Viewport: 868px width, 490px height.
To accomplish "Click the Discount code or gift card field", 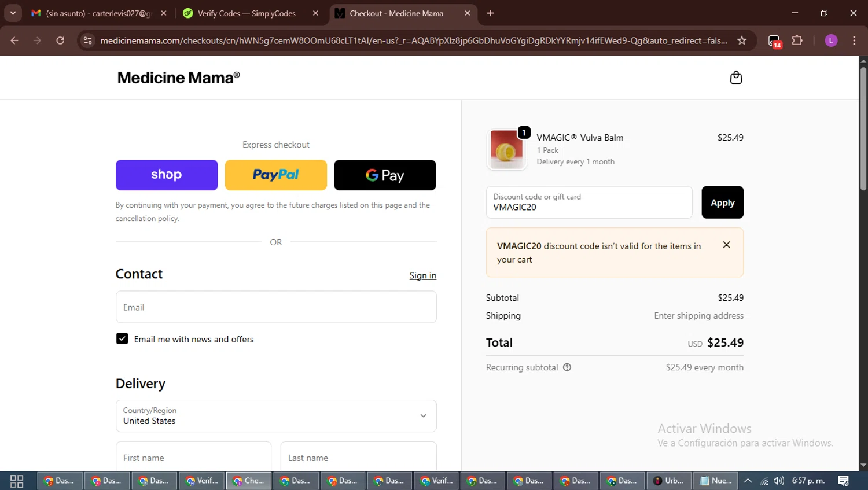I will tap(589, 202).
